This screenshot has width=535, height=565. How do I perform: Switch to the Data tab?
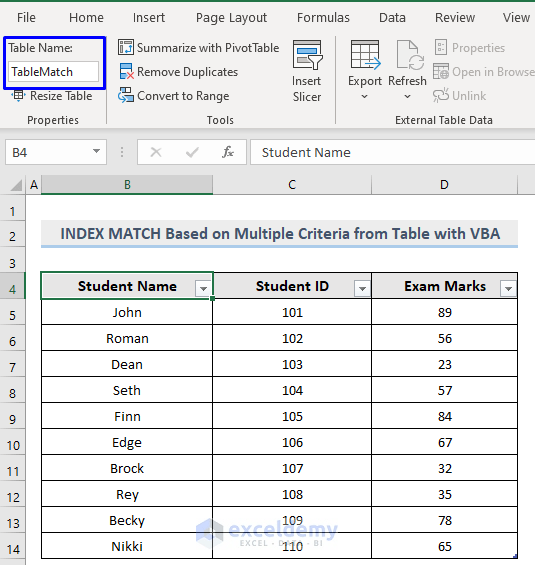pos(392,17)
